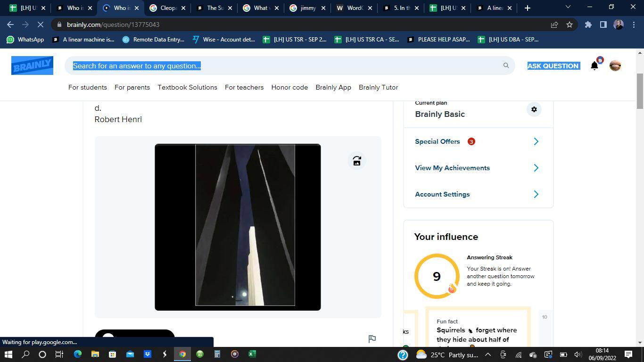Click the answering streak progress ring
The image size is (644, 362).
coord(437,276)
